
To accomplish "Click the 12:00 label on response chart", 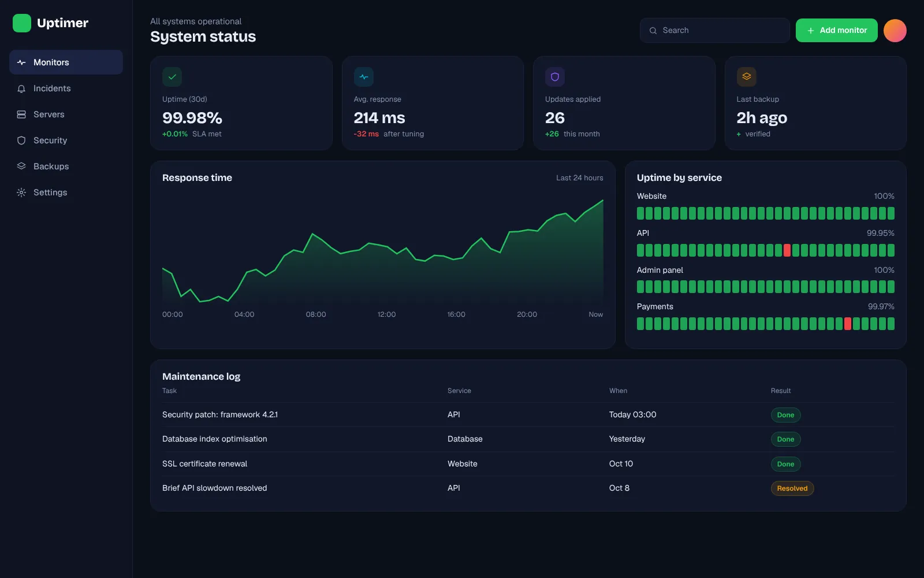I will click(x=386, y=314).
